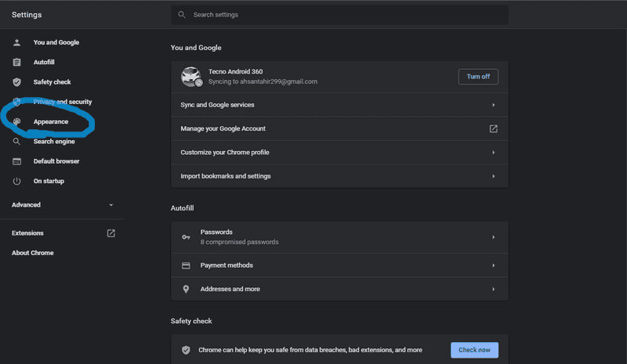Image resolution: width=627 pixels, height=364 pixels.
Task: Expand the Advanced section arrow
Action: pos(111,205)
